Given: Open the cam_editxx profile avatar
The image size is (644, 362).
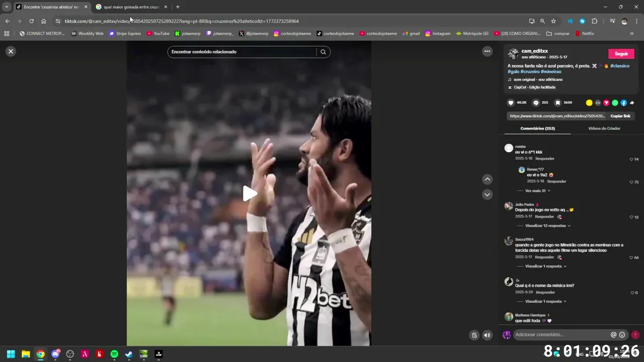Looking at the screenshot, I should tap(513, 54).
